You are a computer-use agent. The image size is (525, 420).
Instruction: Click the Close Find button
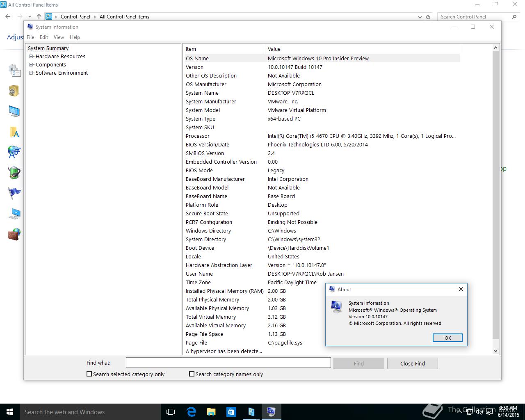pyautogui.click(x=413, y=363)
